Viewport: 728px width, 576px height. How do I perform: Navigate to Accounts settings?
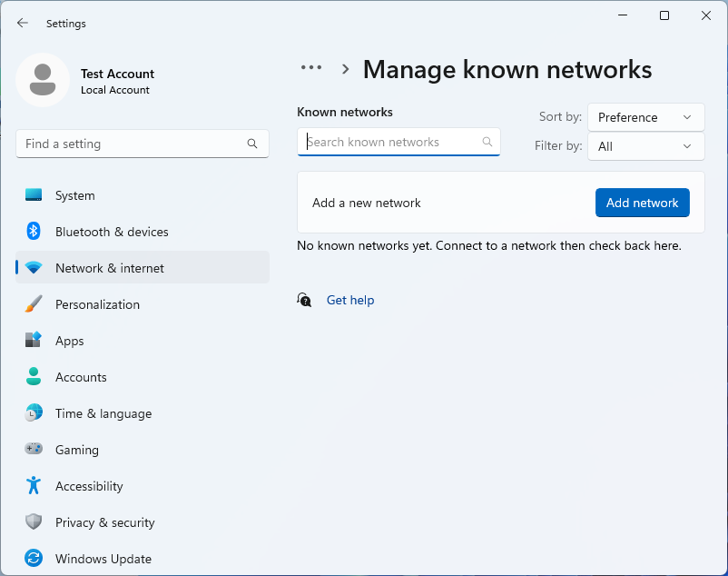tap(143, 377)
